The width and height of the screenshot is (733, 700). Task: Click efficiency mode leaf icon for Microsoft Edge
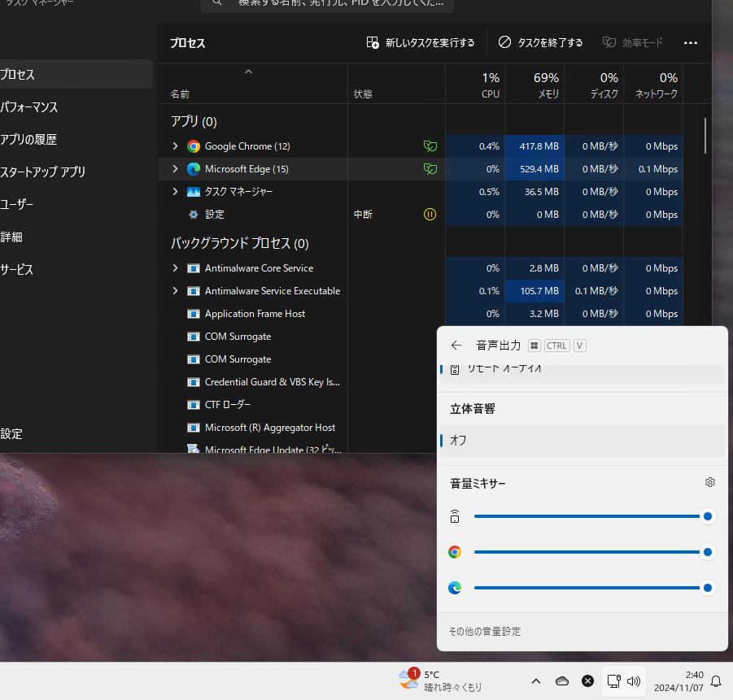tap(430, 169)
